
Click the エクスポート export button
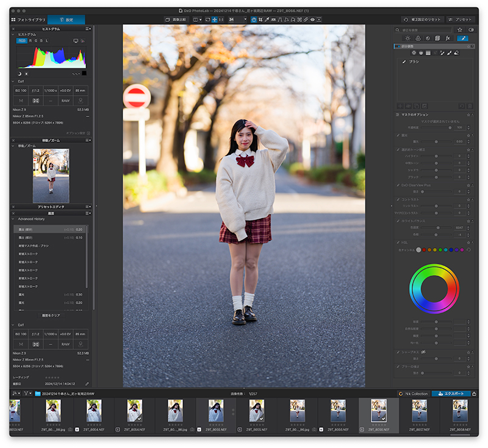[451, 394]
